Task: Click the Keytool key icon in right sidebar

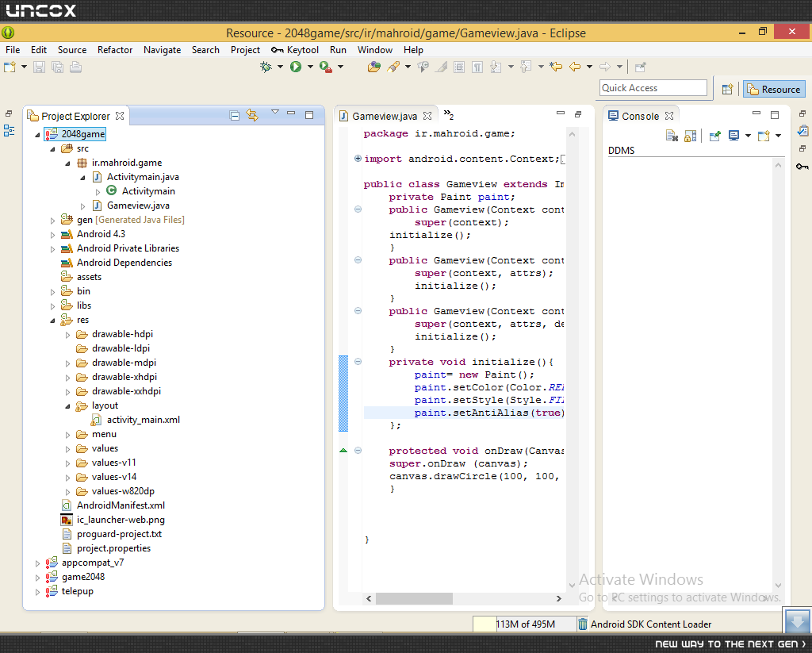Action: point(802,167)
